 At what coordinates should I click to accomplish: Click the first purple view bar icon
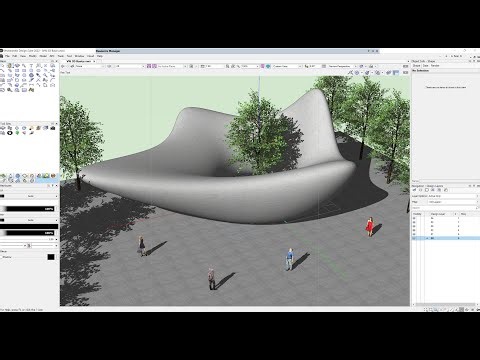(149, 66)
